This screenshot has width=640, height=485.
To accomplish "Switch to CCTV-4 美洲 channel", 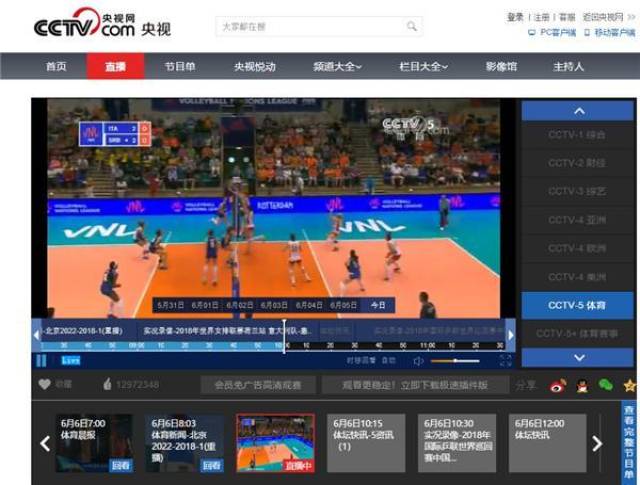I will click(x=577, y=277).
